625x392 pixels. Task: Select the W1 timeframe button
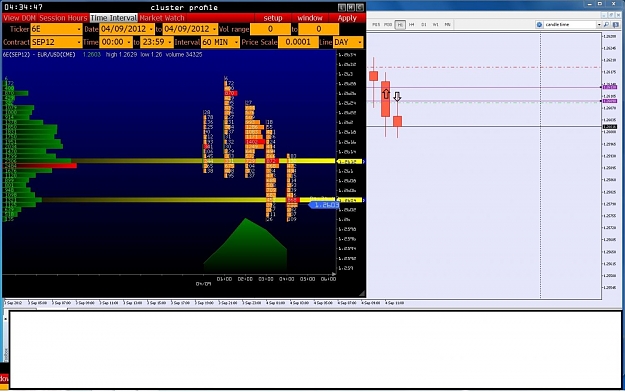(x=436, y=25)
